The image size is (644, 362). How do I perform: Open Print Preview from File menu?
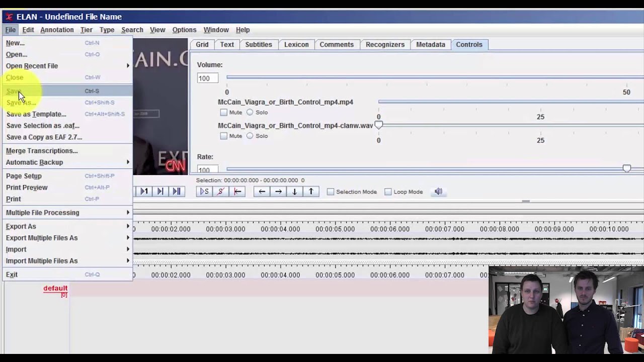(x=67, y=188)
